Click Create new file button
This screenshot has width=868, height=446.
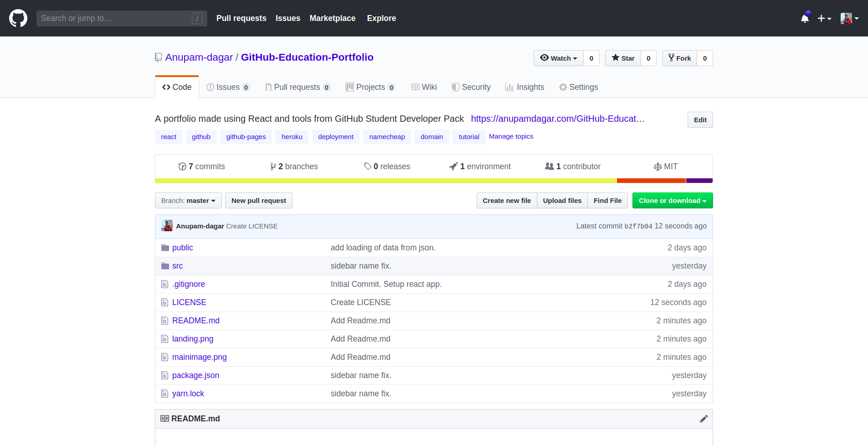[507, 201]
